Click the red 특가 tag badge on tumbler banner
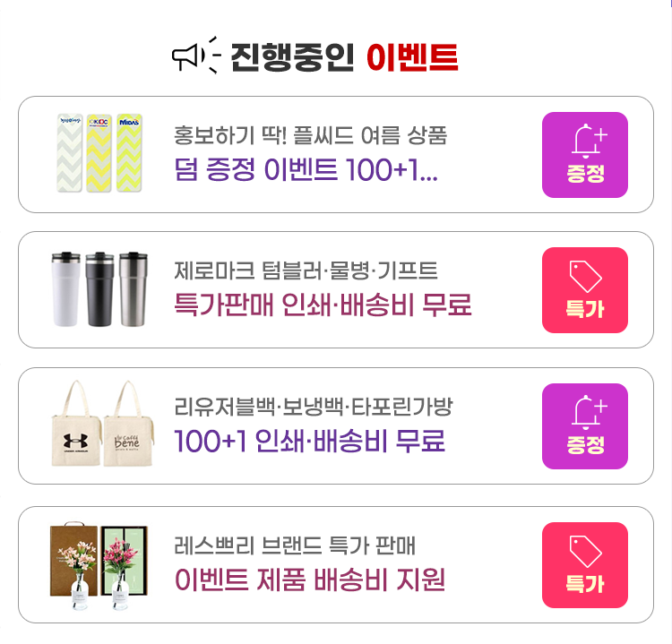The width and height of the screenshot is (672, 644). pyautogui.click(x=584, y=290)
